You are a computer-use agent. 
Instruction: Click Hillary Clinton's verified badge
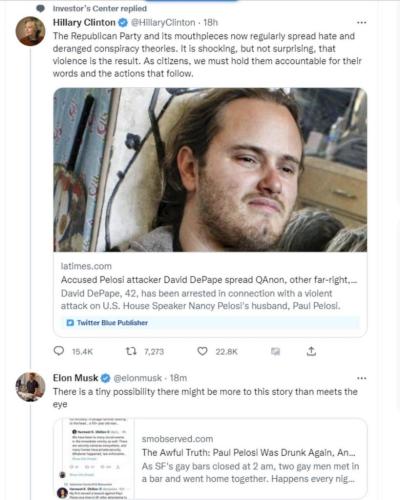tap(123, 23)
